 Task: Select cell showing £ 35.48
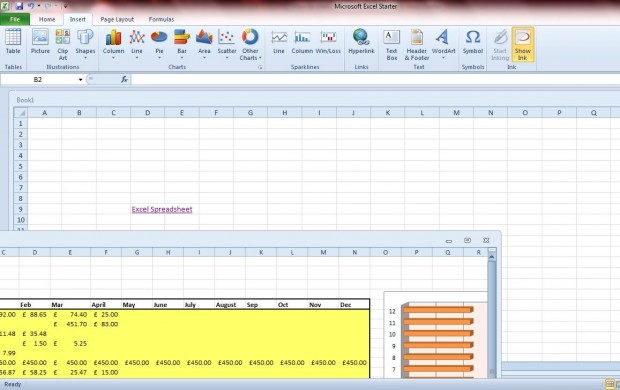34,333
